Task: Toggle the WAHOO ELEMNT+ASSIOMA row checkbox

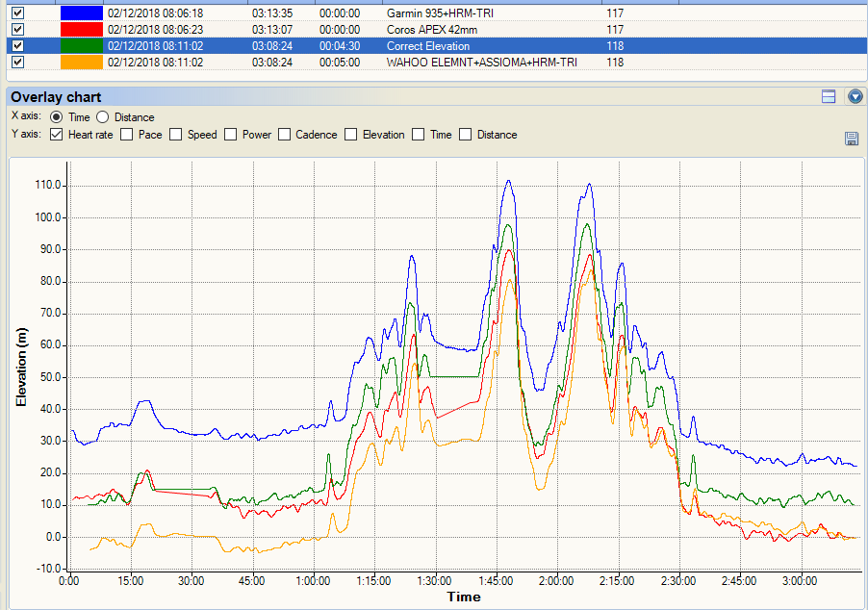Action: [17, 63]
